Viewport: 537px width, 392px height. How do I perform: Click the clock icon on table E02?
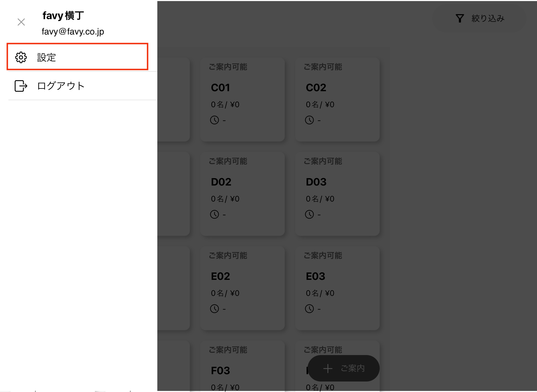[214, 309]
